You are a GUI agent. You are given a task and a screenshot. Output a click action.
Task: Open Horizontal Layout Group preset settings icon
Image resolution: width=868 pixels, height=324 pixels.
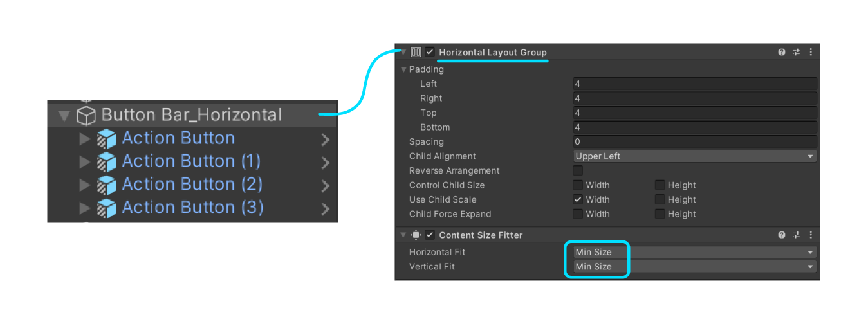pos(796,52)
